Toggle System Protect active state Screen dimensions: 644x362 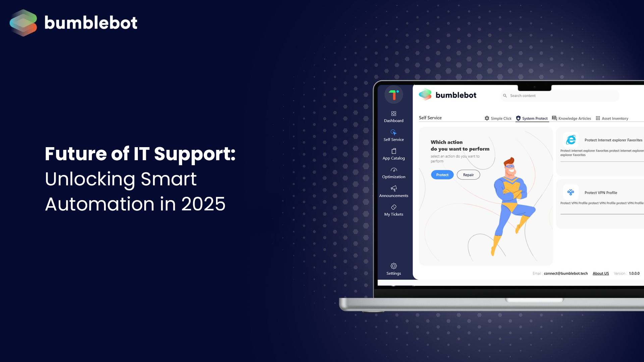pos(531,118)
